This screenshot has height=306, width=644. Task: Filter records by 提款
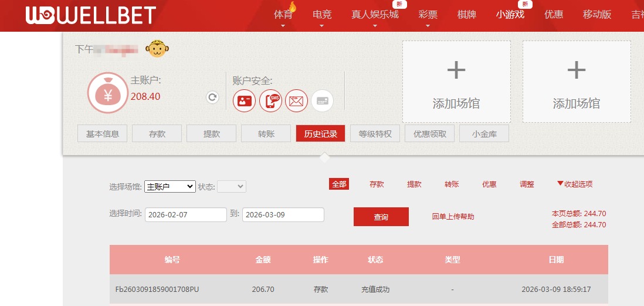coord(414,184)
